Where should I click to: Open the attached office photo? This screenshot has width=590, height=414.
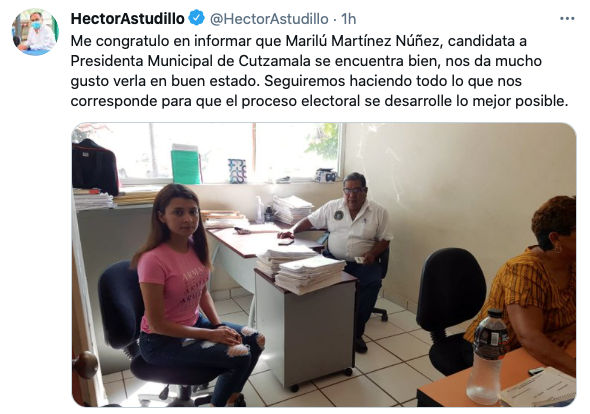(324, 265)
